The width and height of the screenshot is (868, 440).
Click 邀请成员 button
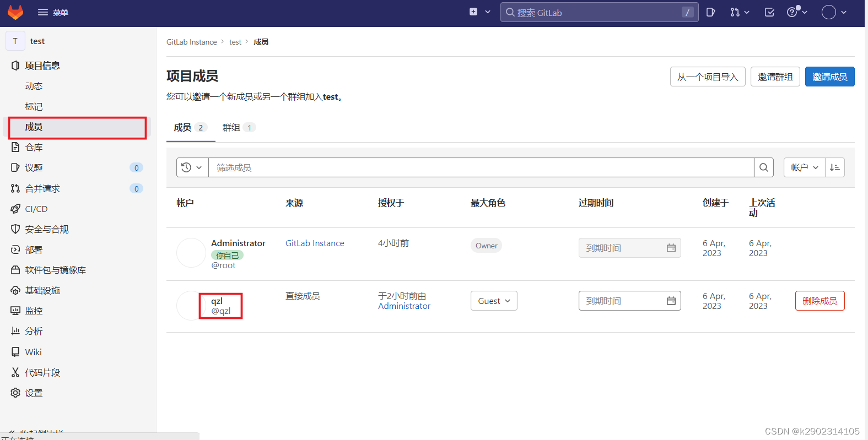830,77
